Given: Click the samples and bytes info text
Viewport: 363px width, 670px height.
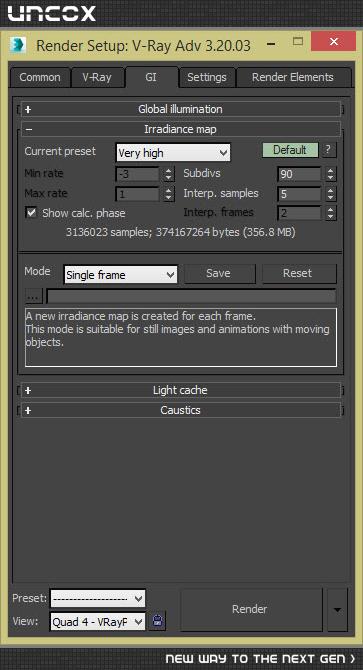Looking at the screenshot, I should (x=181, y=232).
